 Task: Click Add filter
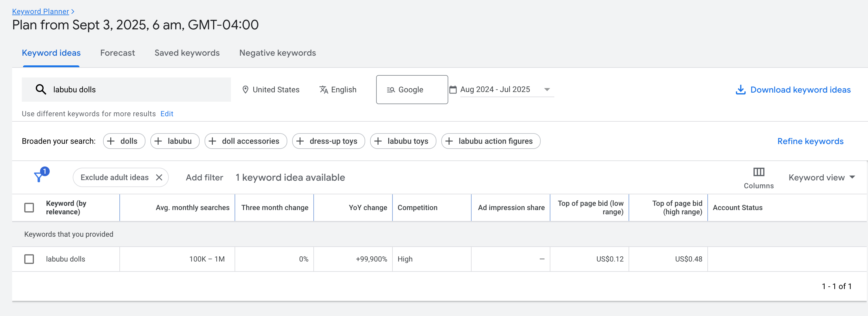(205, 177)
